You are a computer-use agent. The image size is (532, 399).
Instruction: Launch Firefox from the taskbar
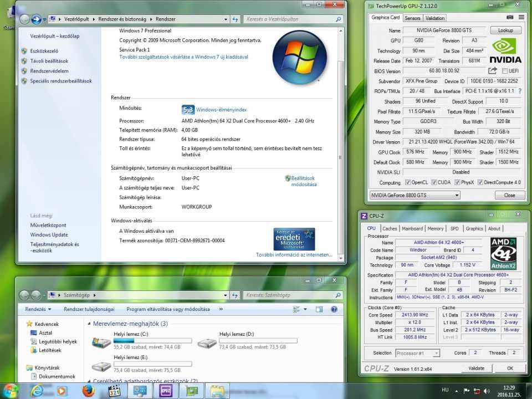coord(88,391)
